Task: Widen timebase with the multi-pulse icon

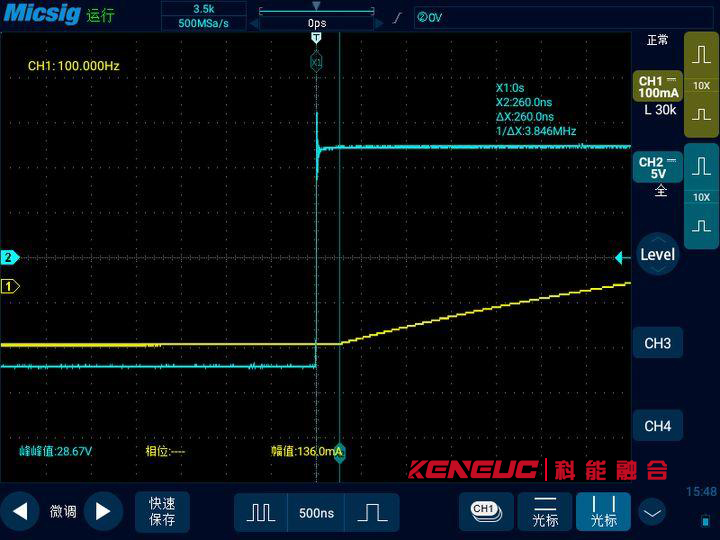Action: point(261,512)
